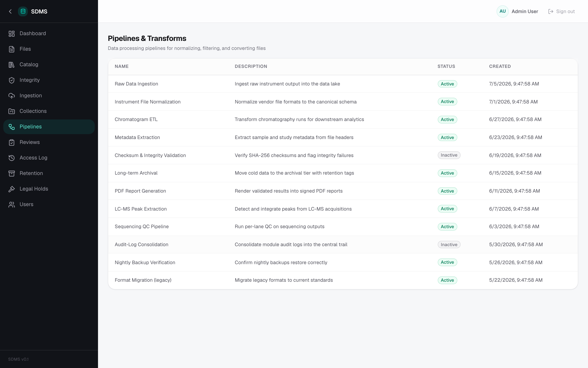Click the Ingestion cloud upload icon
The image size is (588, 368).
(11, 96)
